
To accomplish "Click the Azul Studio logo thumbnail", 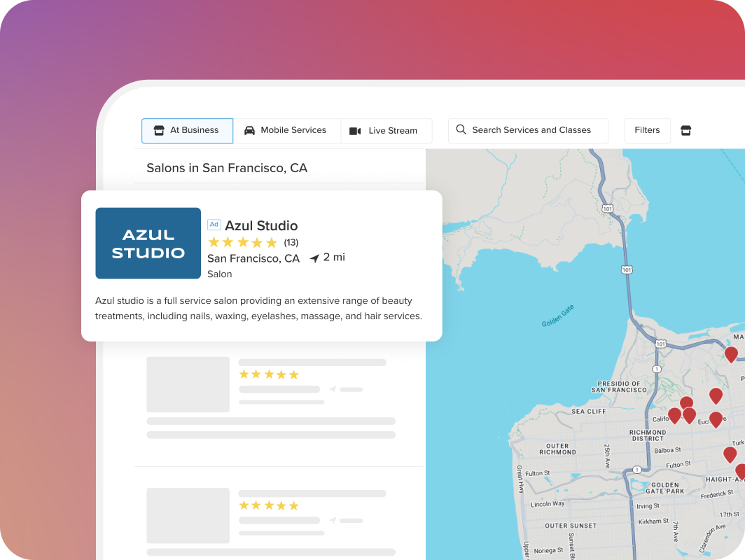I will point(148,243).
